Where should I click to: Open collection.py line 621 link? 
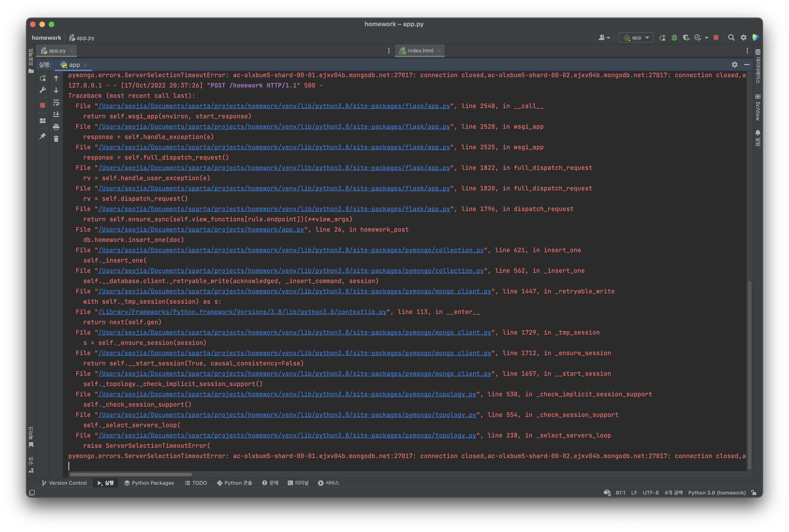tap(291, 250)
